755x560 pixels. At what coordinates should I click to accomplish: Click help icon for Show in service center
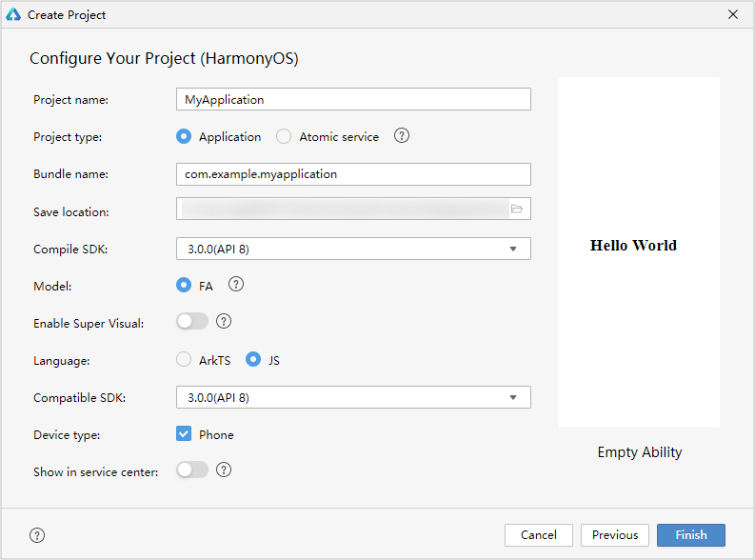pos(224,470)
